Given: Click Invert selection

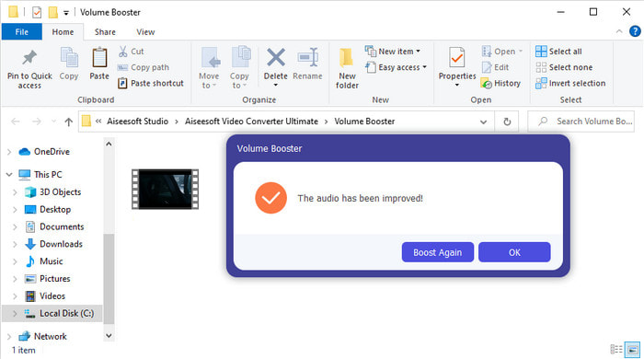Looking at the screenshot, I should pos(570,84).
